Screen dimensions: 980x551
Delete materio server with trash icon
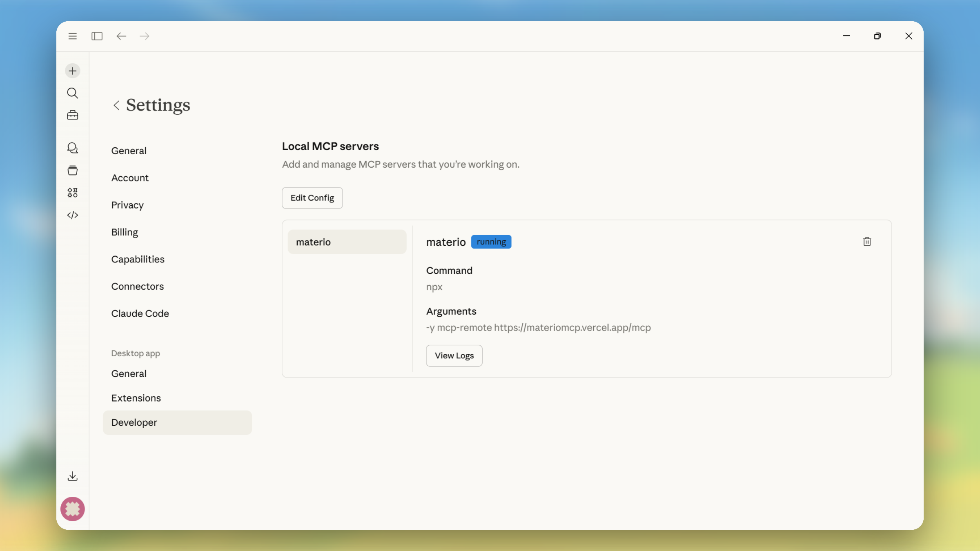(x=867, y=242)
